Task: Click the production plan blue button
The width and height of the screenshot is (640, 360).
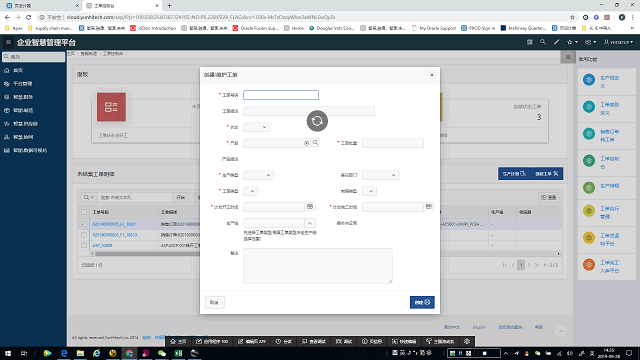Action: pyautogui.click(x=514, y=174)
